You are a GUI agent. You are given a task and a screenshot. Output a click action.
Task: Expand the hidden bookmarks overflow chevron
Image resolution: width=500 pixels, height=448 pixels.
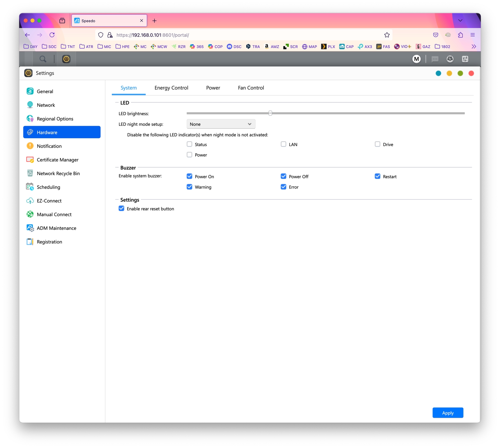tap(474, 47)
